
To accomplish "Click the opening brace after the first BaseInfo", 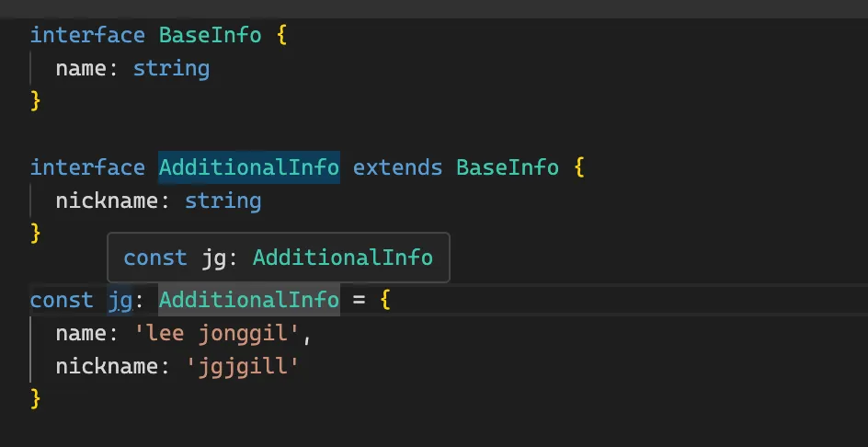I will coord(281,36).
